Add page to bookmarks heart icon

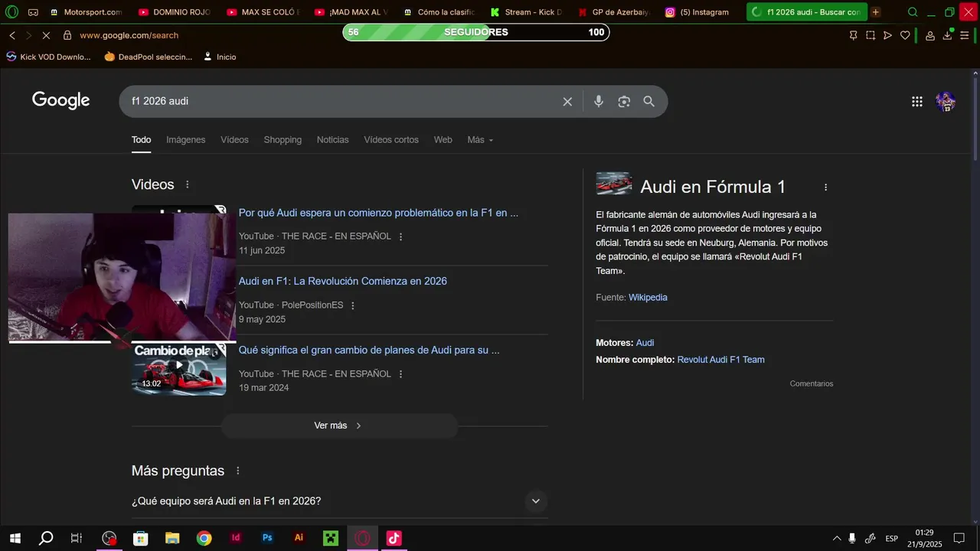pos(905,35)
